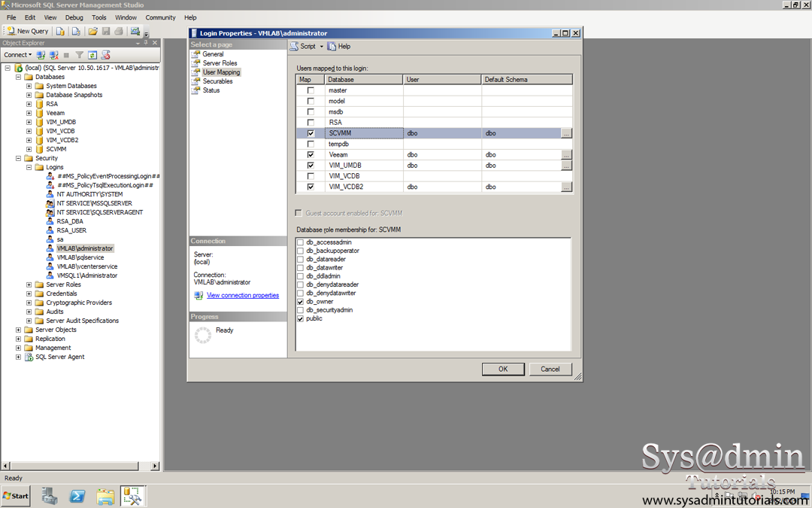Open PowerShell from the taskbar
The width and height of the screenshot is (812, 508).
(77, 496)
